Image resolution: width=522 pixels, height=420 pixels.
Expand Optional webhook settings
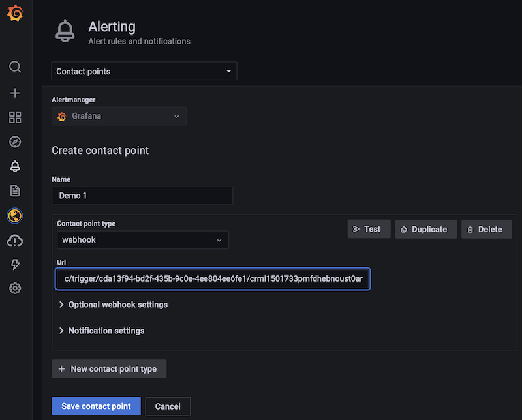[x=117, y=305]
